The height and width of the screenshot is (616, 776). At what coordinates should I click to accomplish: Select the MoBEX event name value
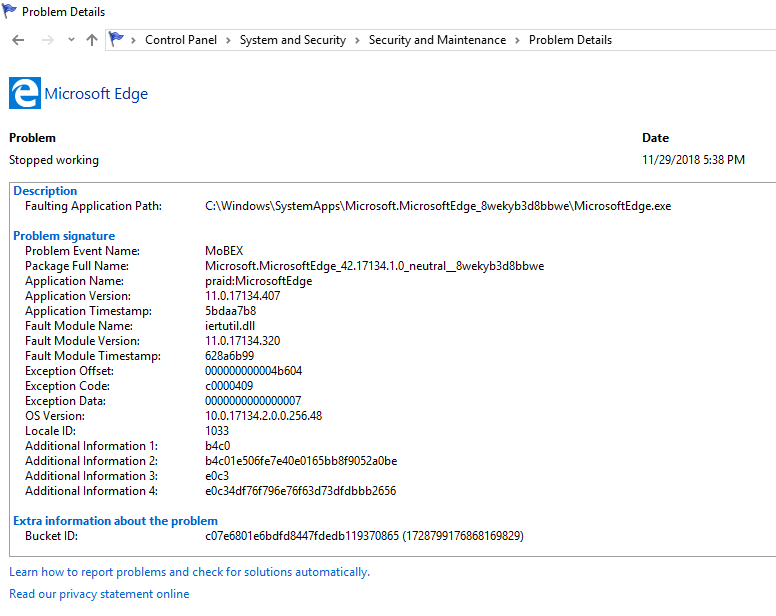point(224,251)
